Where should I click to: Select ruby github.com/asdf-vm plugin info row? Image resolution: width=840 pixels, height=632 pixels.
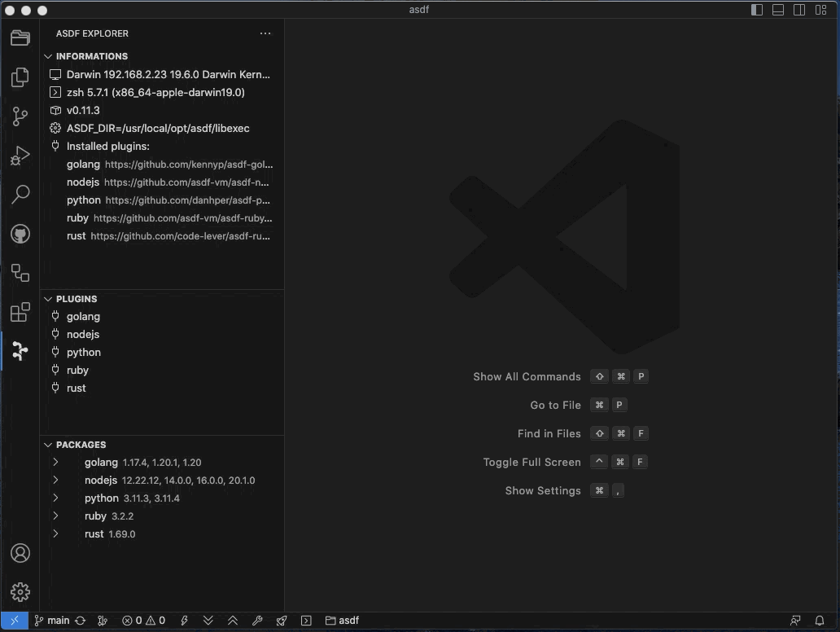pyautogui.click(x=162, y=218)
